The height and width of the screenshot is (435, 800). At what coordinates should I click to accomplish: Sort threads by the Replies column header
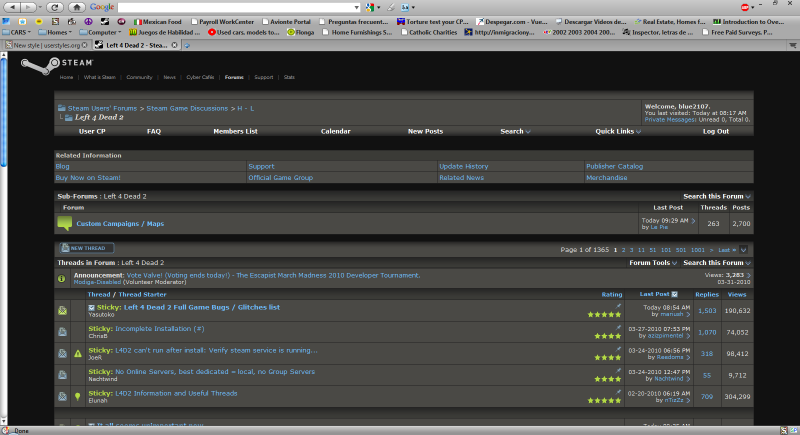pos(707,295)
